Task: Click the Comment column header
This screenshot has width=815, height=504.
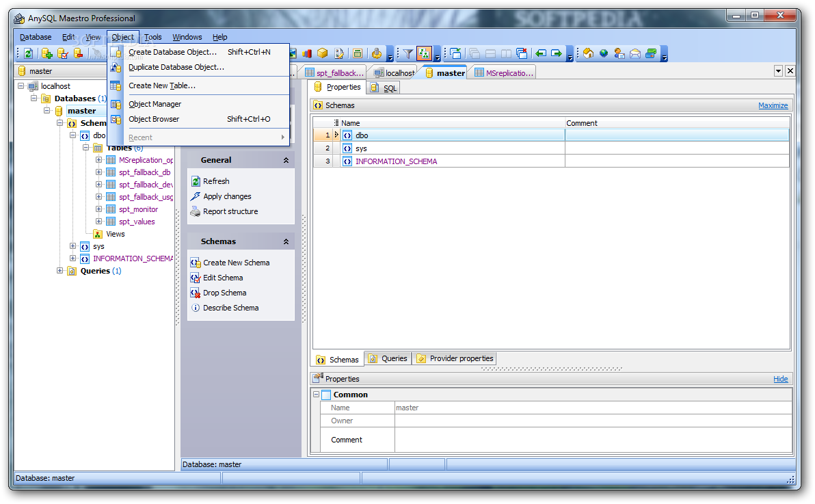Action: click(678, 122)
